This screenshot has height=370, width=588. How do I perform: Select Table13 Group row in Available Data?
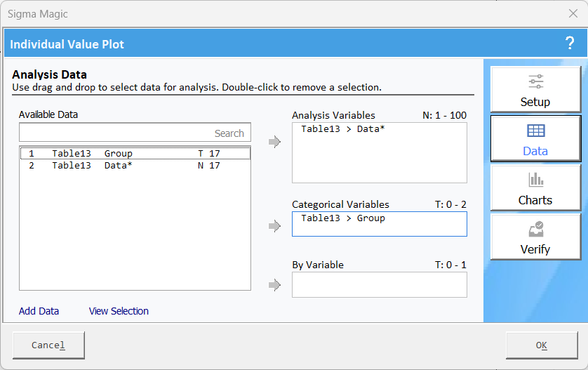[135, 154]
